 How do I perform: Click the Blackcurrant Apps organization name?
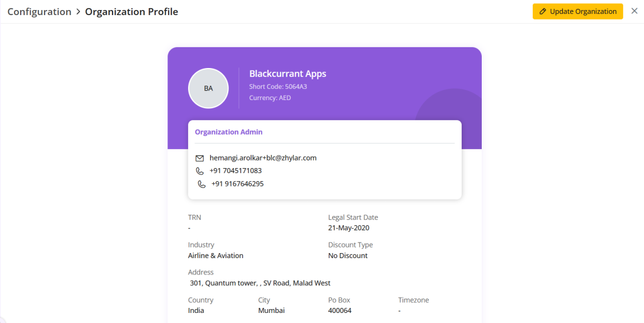tap(287, 74)
